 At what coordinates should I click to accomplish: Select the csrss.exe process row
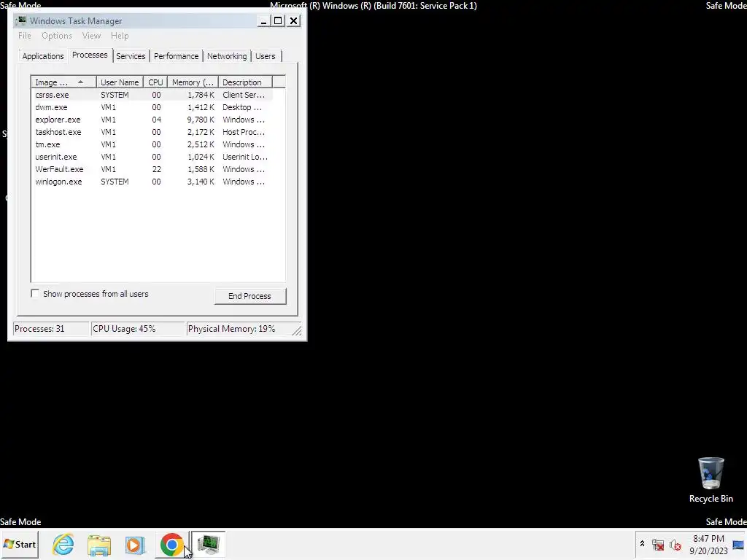pos(152,95)
